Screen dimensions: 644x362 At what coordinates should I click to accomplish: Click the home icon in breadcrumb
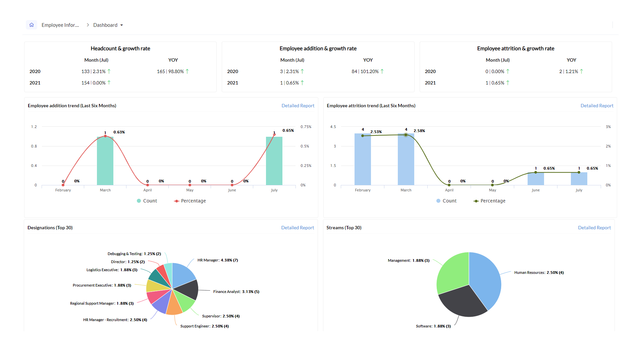pos(32,25)
